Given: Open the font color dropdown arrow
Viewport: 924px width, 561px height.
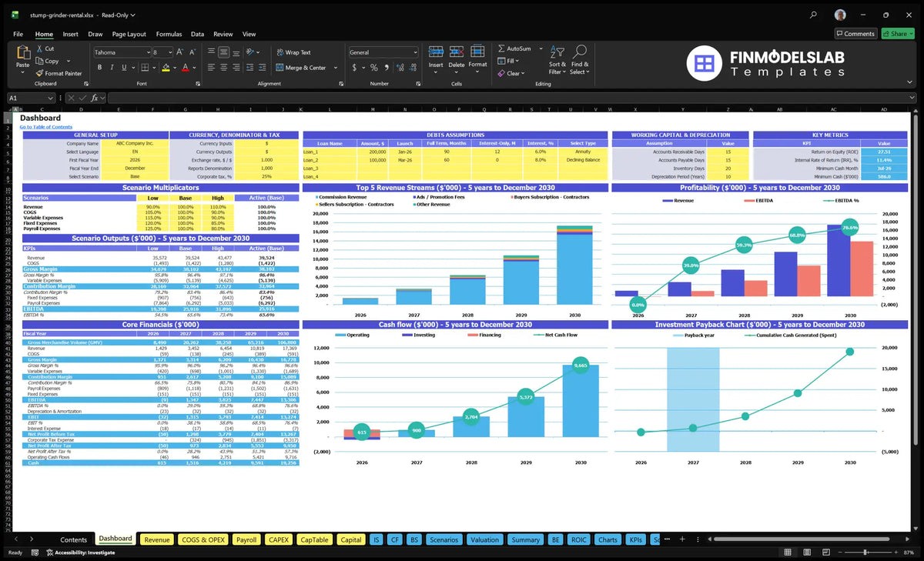Looking at the screenshot, I should point(193,68).
